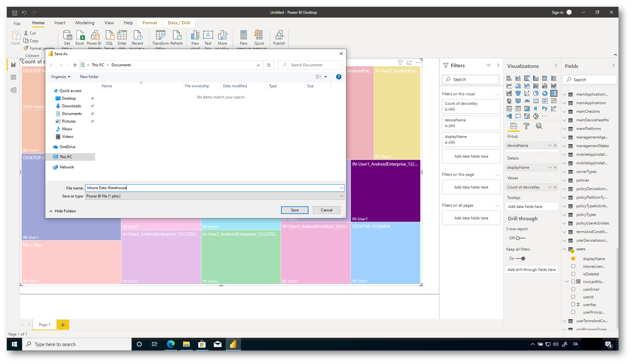Open Microsoft Edge from the taskbar
Image resolution: width=632 pixels, height=364 pixels.
(171, 344)
